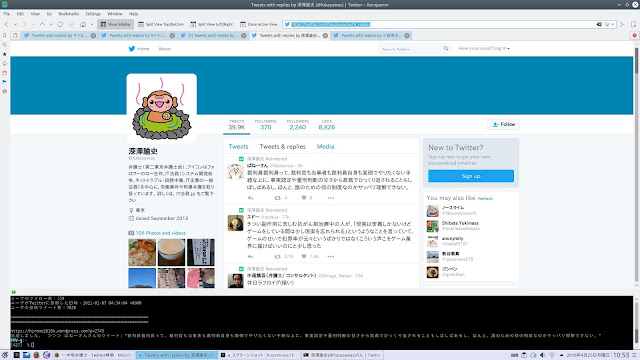Screen dimensions: 640x360
Task: Go to the home page via house icon
Action: pos(83,24)
